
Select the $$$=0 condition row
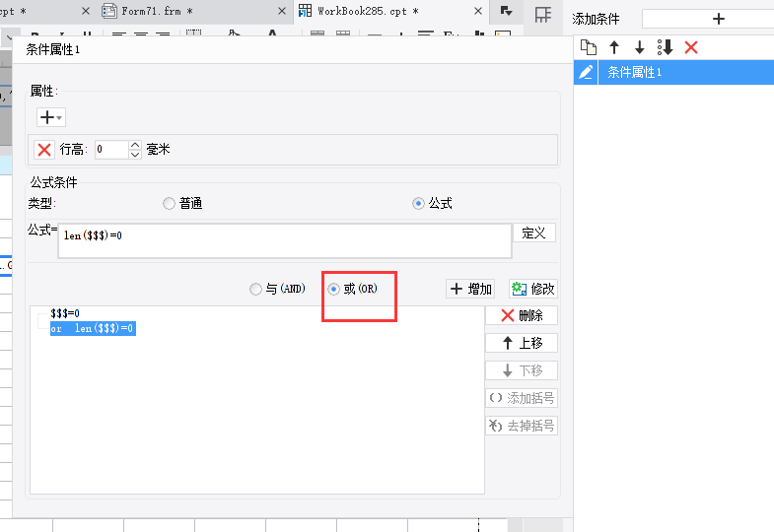pos(65,313)
